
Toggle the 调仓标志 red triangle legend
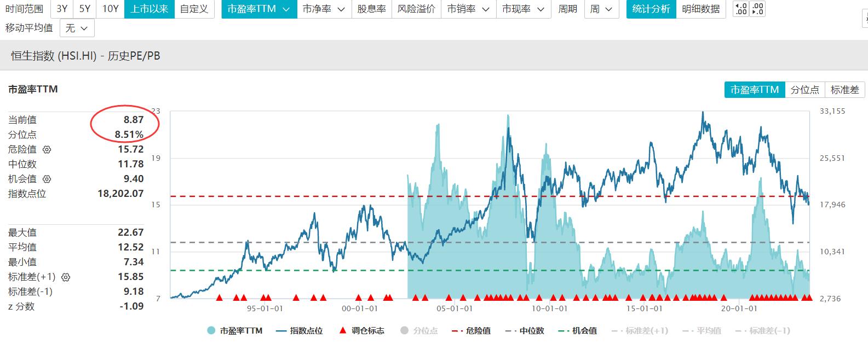click(x=343, y=330)
